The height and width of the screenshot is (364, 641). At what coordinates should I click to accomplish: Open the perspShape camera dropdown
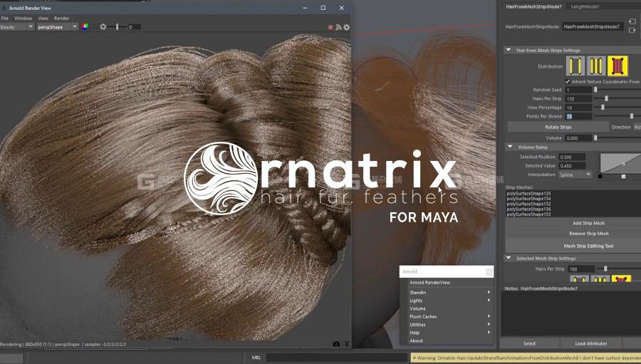click(x=57, y=27)
